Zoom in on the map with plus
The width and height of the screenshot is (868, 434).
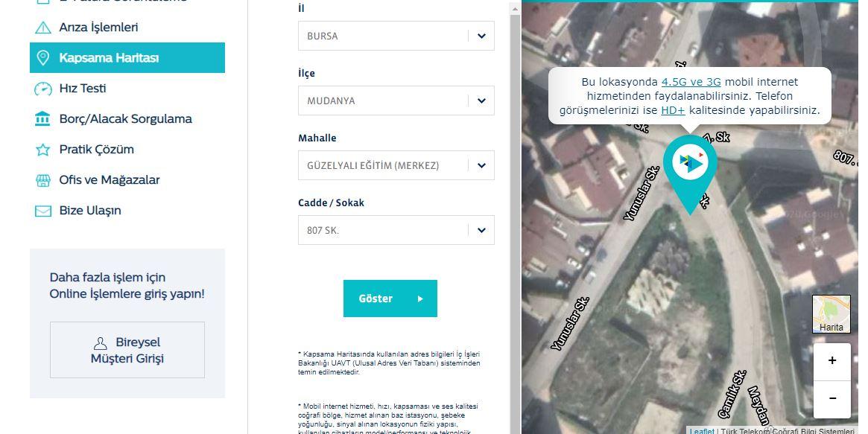[x=831, y=361]
